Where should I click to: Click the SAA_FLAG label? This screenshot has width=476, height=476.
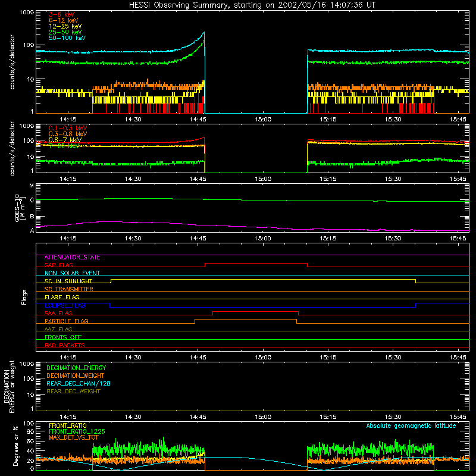point(58,314)
